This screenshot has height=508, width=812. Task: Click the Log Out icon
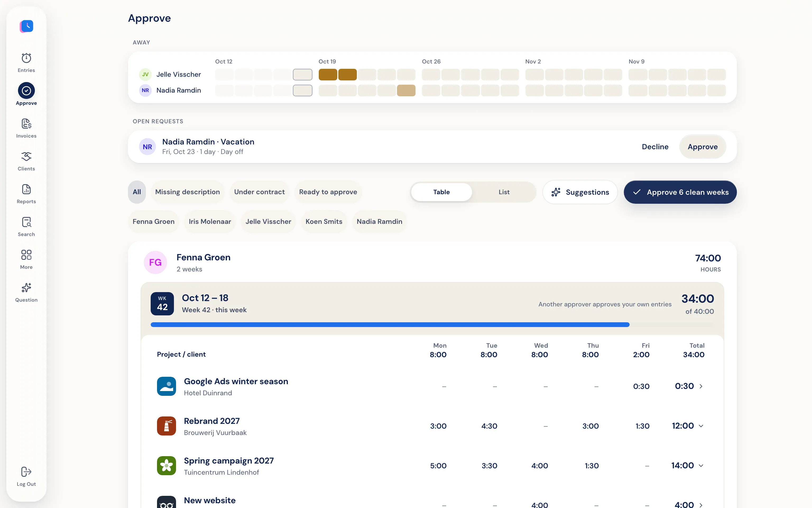[x=26, y=472]
